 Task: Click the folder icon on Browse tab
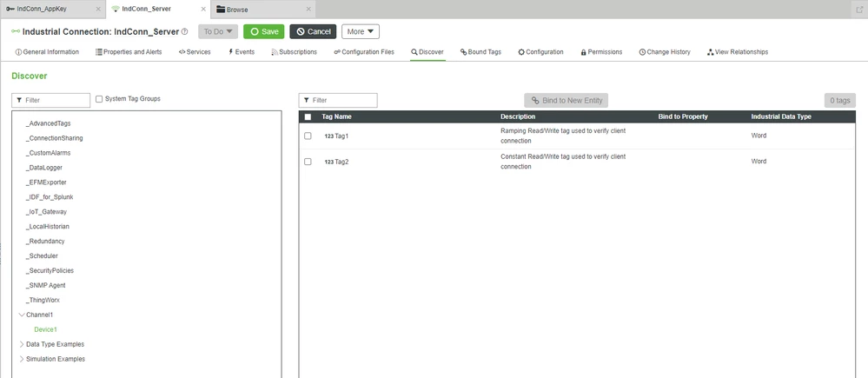click(x=221, y=10)
